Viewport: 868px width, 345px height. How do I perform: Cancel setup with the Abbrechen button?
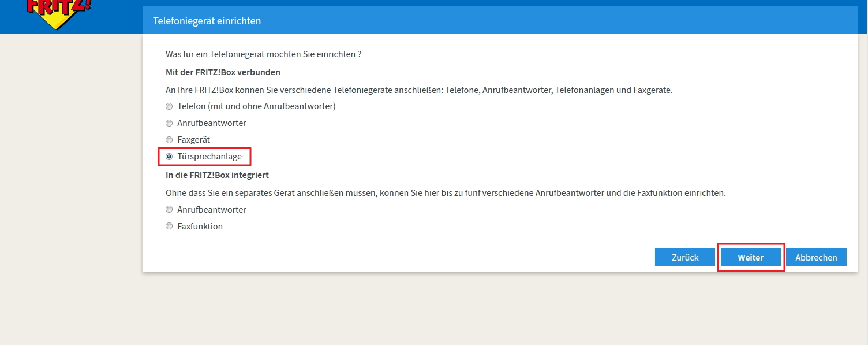pyautogui.click(x=815, y=258)
